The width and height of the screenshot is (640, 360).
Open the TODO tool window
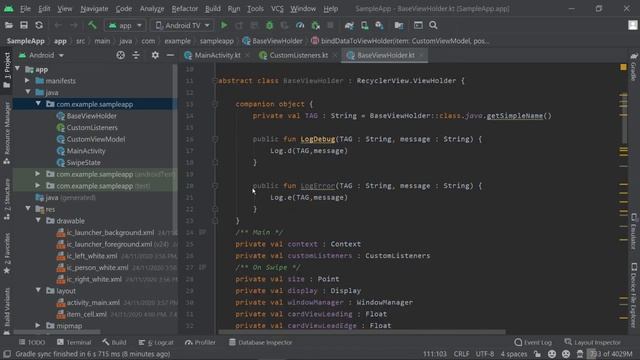click(32, 342)
